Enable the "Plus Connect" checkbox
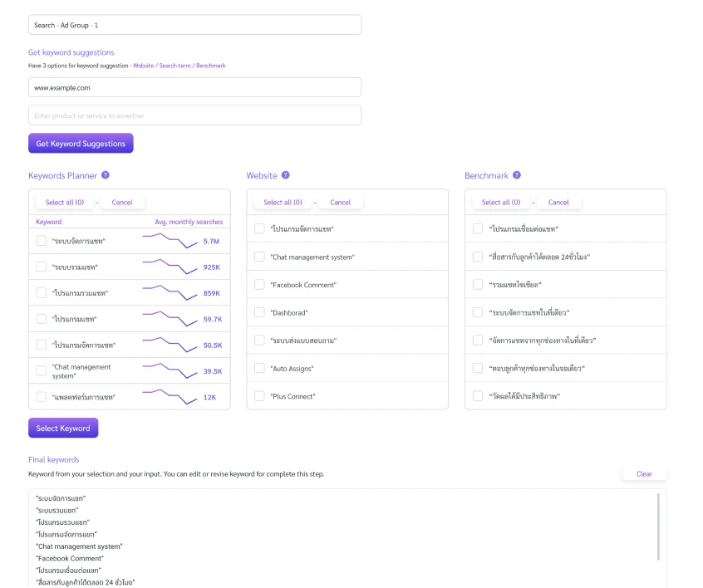 click(x=260, y=396)
